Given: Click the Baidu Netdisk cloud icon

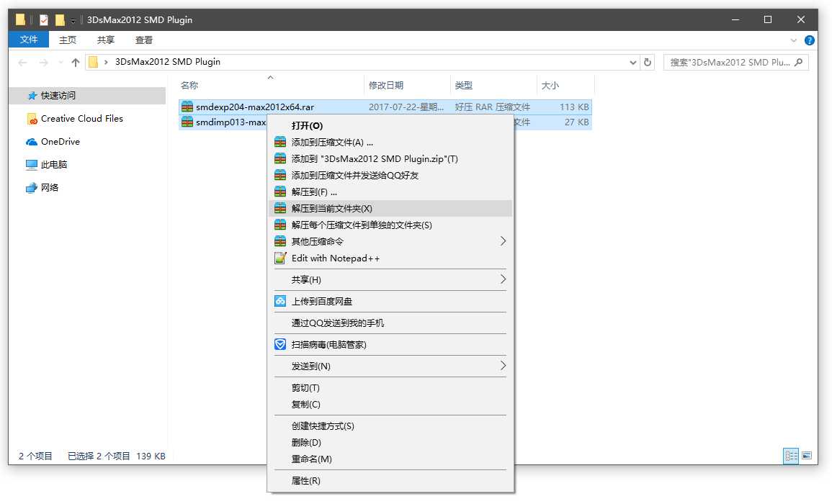Looking at the screenshot, I should 280,302.
